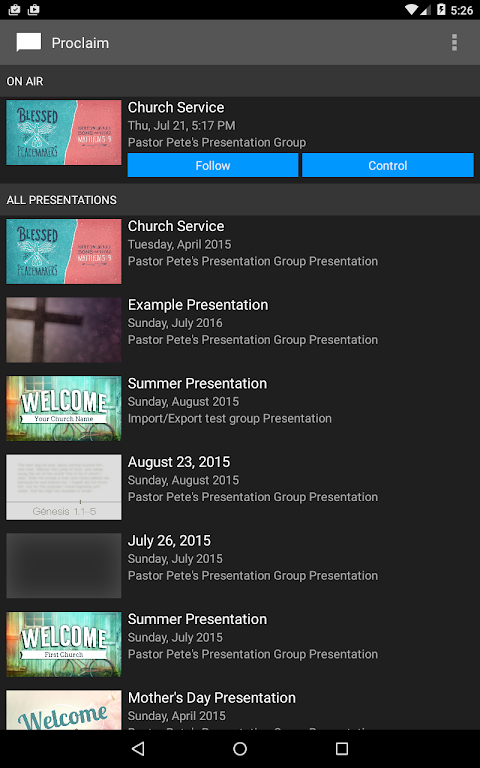Tap the battery status icon
The height and width of the screenshot is (768, 480).
[x=441, y=9]
